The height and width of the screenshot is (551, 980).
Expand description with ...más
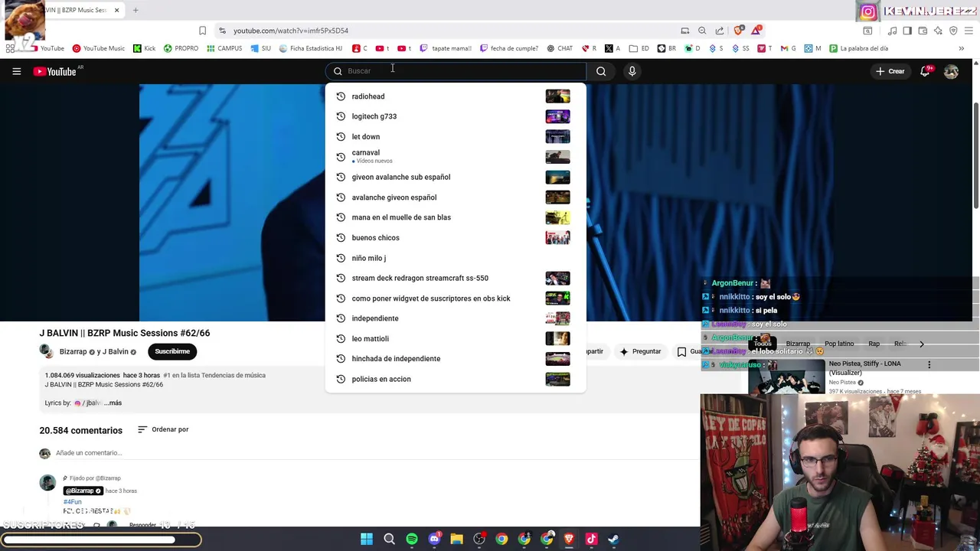point(113,403)
